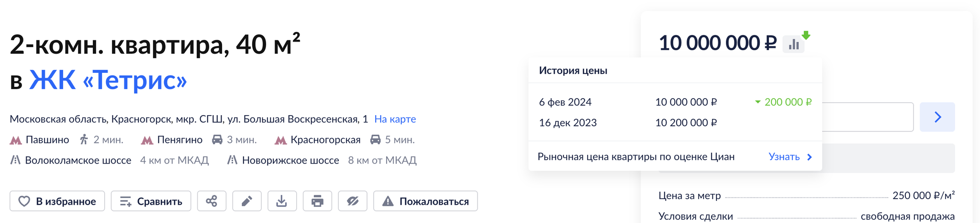
Task: Click the Павшино metro station icon
Action: 16,140
